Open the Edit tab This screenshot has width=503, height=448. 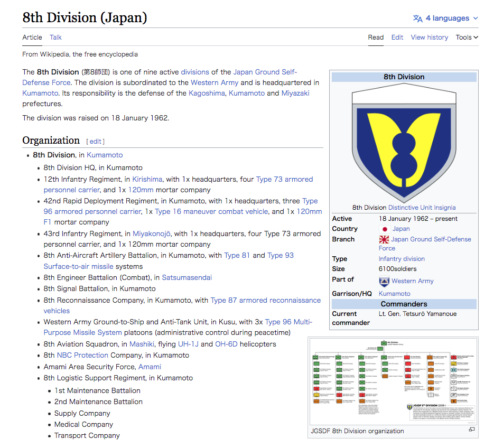point(397,37)
